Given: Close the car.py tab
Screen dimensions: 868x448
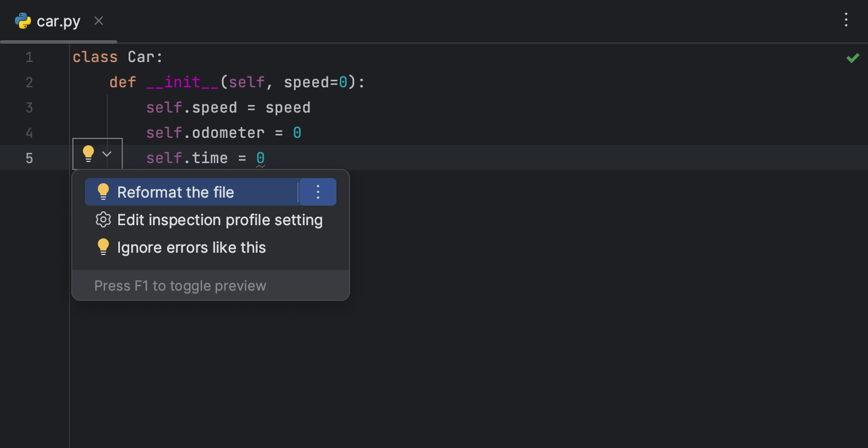Looking at the screenshot, I should click(x=98, y=21).
